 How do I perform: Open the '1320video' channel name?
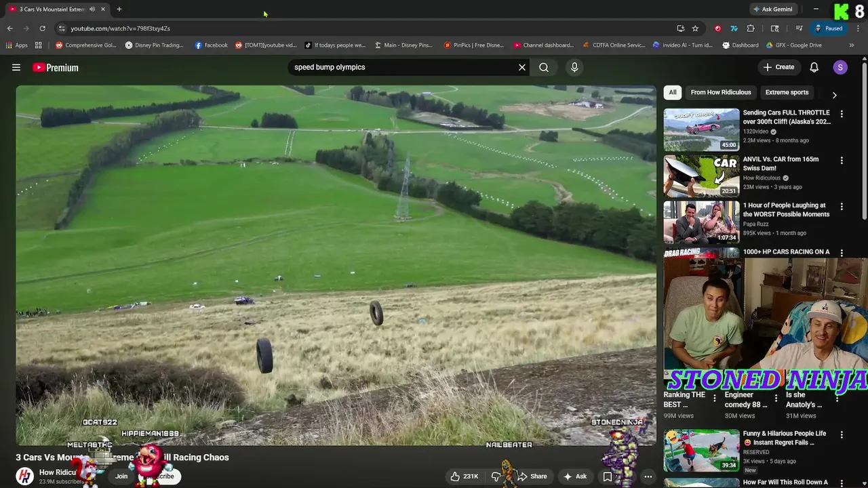pyautogui.click(x=755, y=131)
